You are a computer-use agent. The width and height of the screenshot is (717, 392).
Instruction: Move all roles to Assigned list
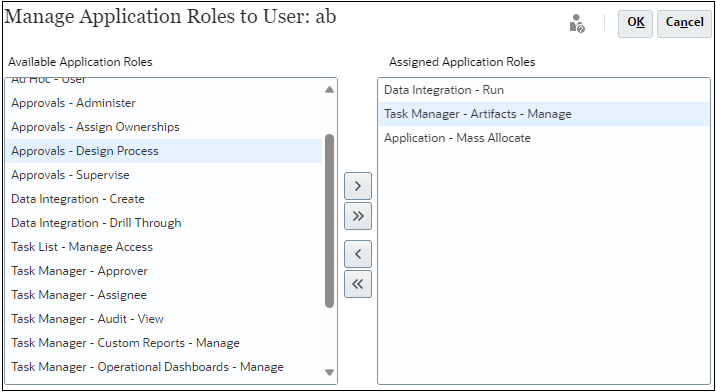[358, 216]
